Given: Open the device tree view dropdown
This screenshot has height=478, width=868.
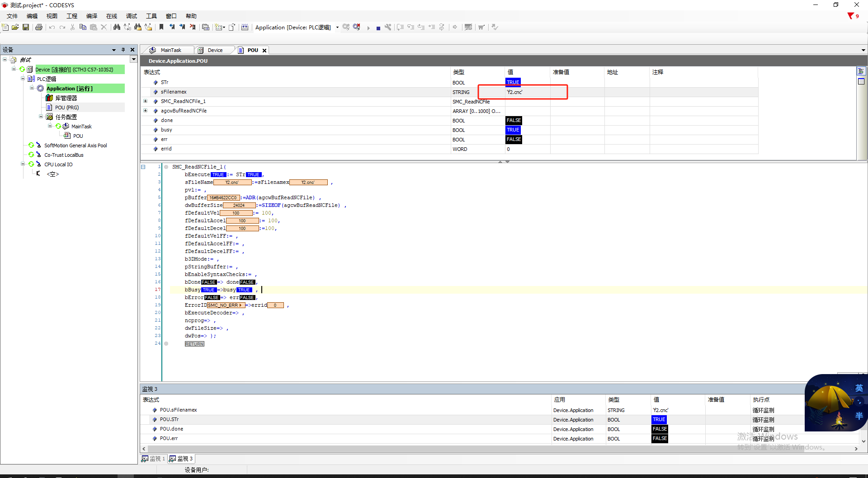Looking at the screenshot, I should 133,59.
